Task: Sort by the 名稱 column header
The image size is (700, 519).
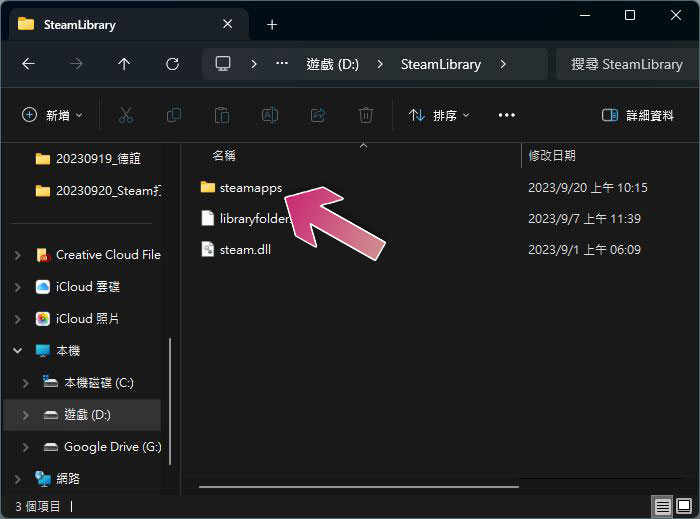Action: tap(224, 155)
